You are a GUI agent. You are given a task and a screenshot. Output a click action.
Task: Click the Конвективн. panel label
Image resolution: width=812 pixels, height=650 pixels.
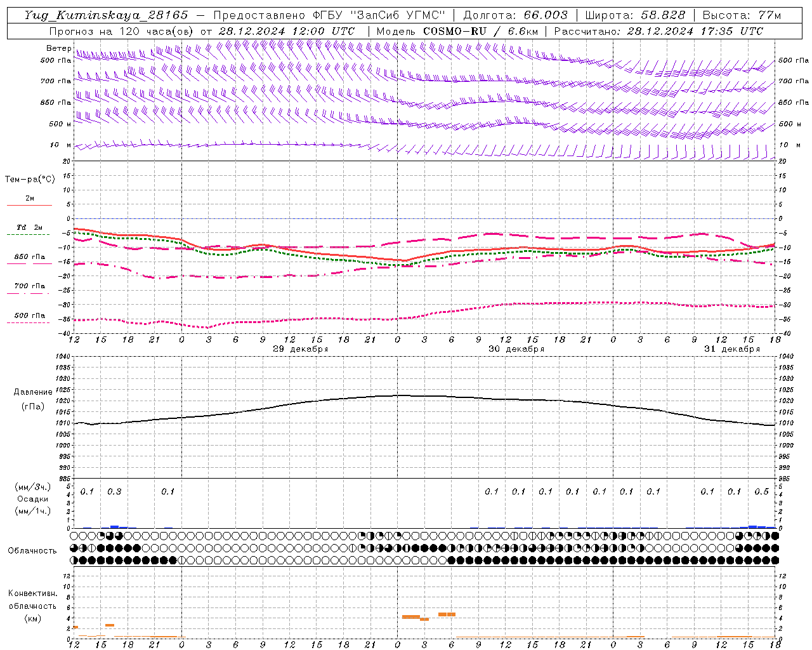(x=33, y=594)
